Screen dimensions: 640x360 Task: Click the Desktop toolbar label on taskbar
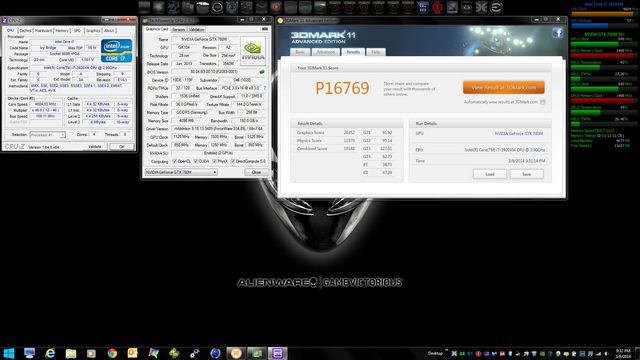pyautogui.click(x=435, y=353)
